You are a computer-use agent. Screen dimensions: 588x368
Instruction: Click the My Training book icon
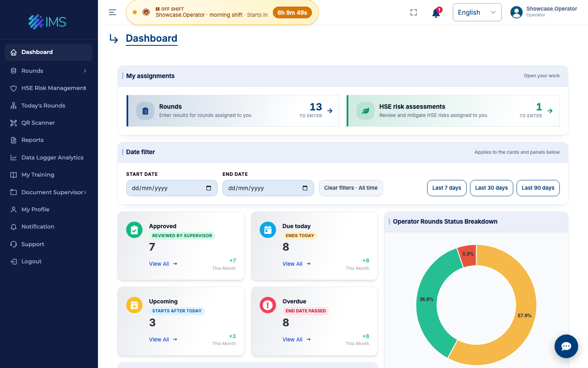tap(13, 175)
